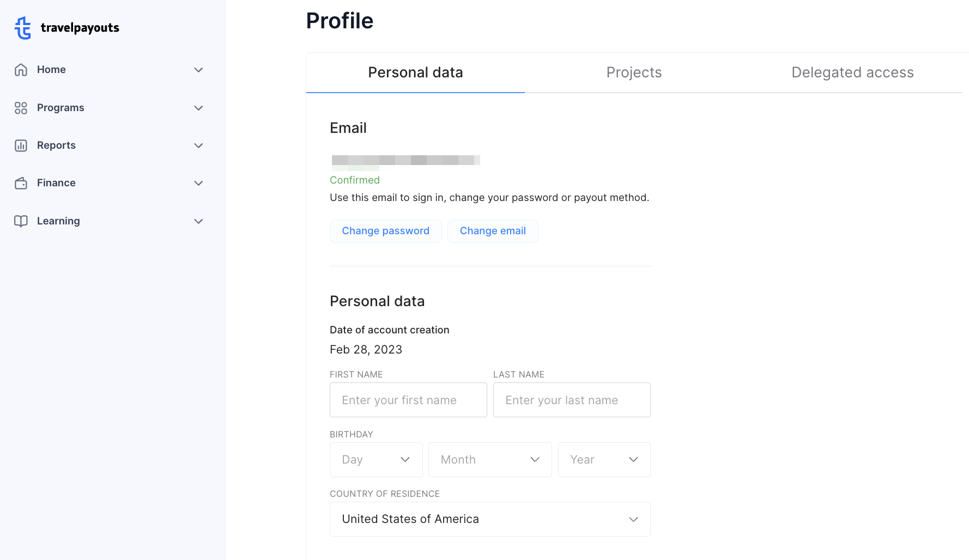Focus the First name input field
This screenshot has width=969, height=560.
408,400
